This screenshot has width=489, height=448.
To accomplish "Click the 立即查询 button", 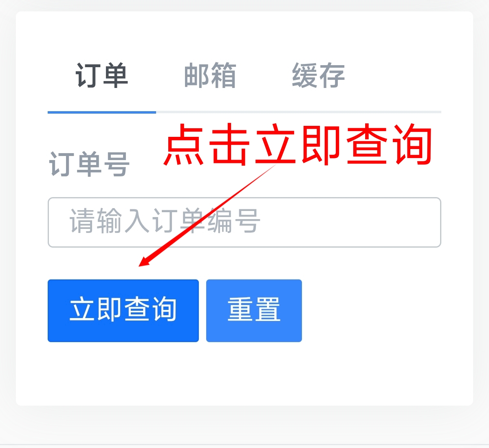I will [123, 311].
